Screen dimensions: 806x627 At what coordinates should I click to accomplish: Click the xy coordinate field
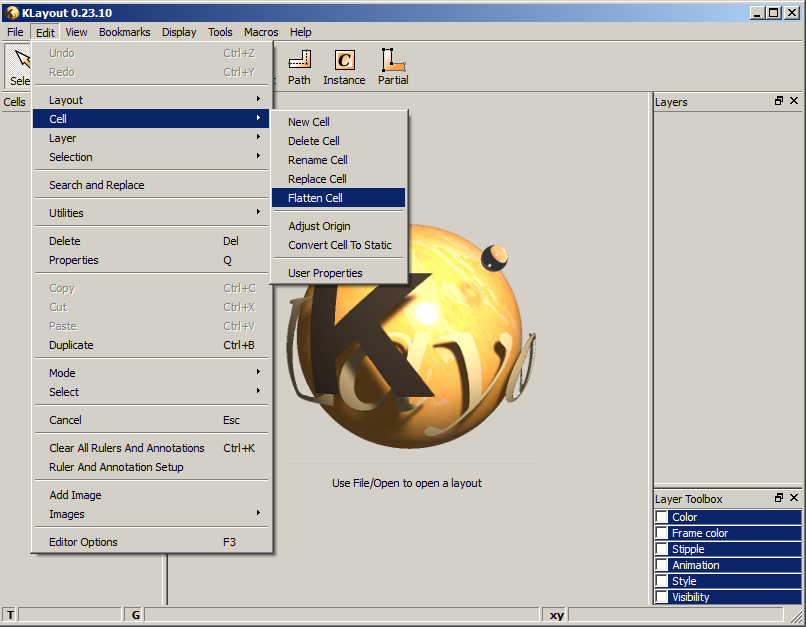556,614
